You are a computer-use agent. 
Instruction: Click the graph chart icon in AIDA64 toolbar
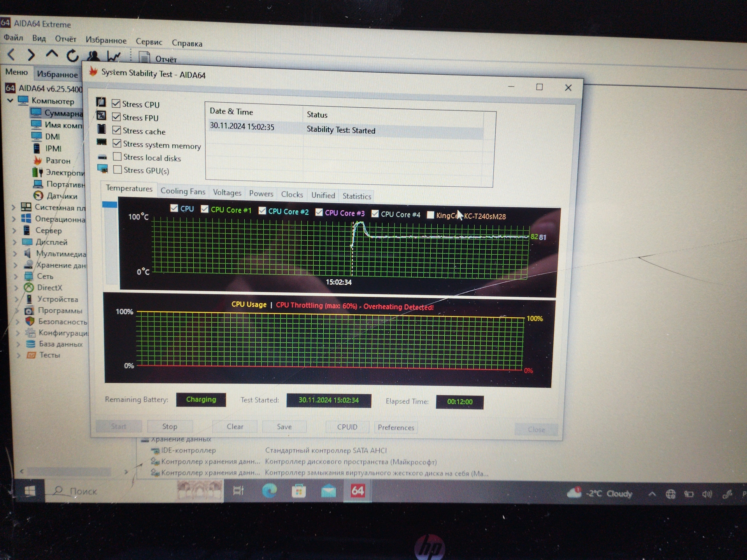pos(114,57)
